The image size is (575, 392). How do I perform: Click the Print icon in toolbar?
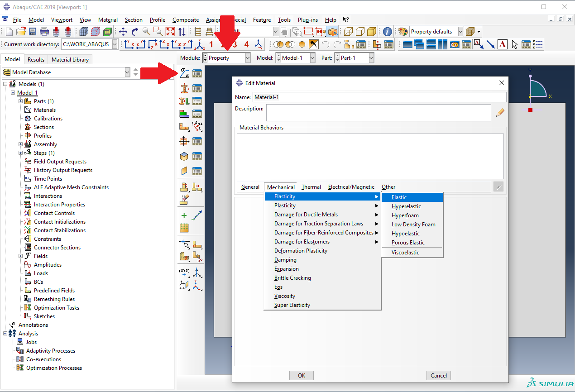click(x=44, y=32)
